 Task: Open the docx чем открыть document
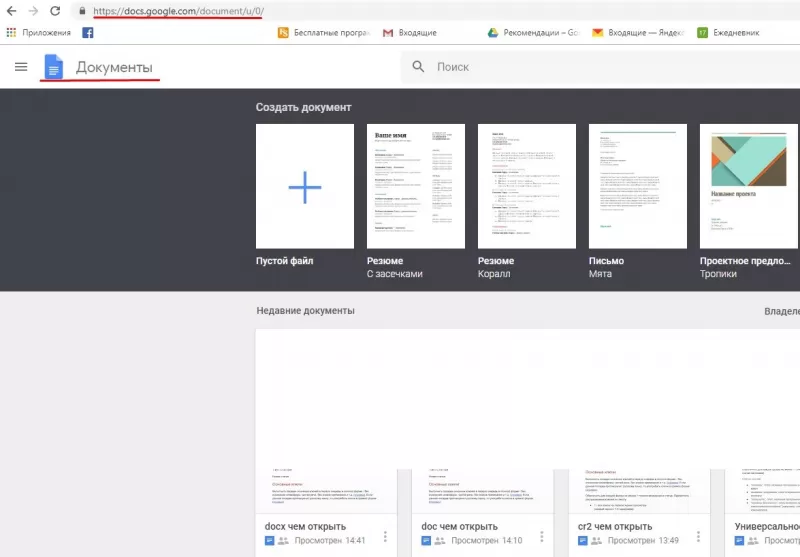(x=326, y=512)
